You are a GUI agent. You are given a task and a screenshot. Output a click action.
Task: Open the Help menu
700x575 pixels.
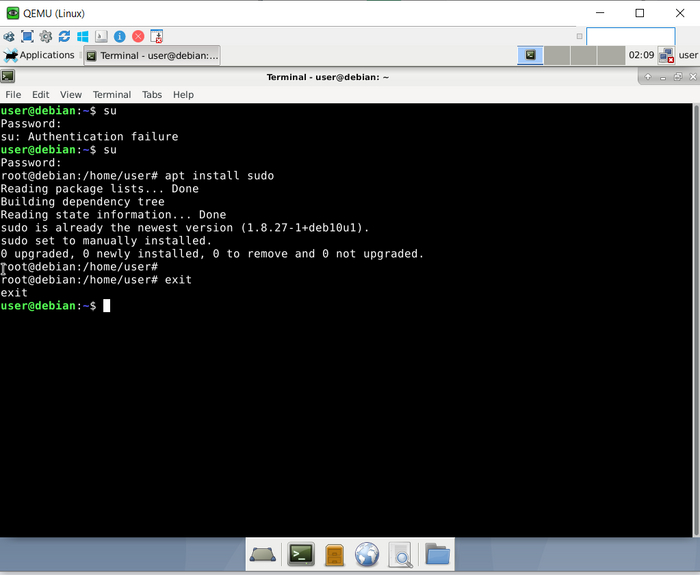point(183,95)
